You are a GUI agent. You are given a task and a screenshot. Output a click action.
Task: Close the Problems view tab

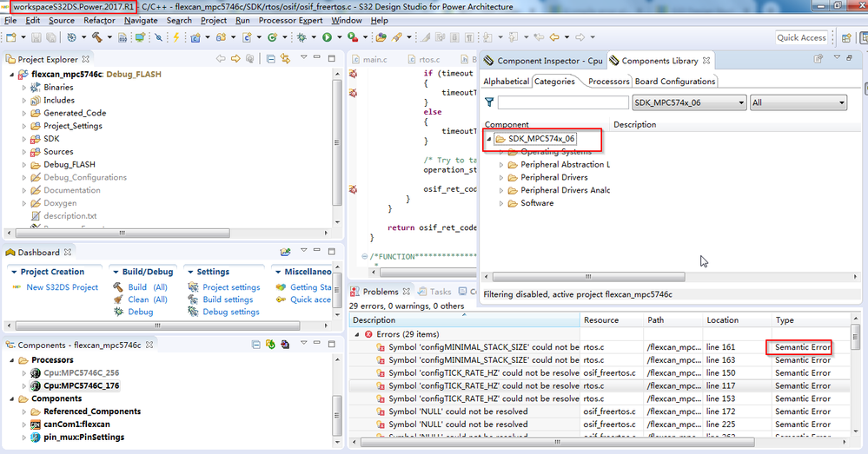click(407, 292)
